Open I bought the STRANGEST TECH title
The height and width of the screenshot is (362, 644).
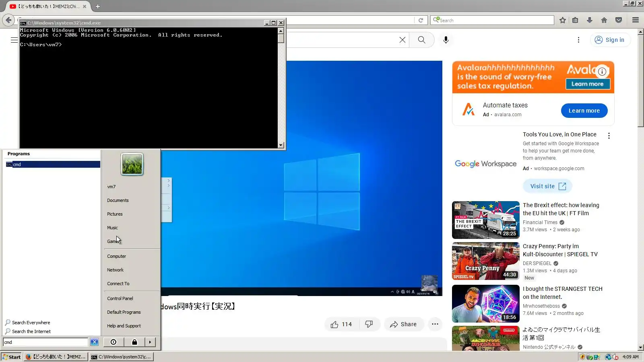click(x=563, y=293)
